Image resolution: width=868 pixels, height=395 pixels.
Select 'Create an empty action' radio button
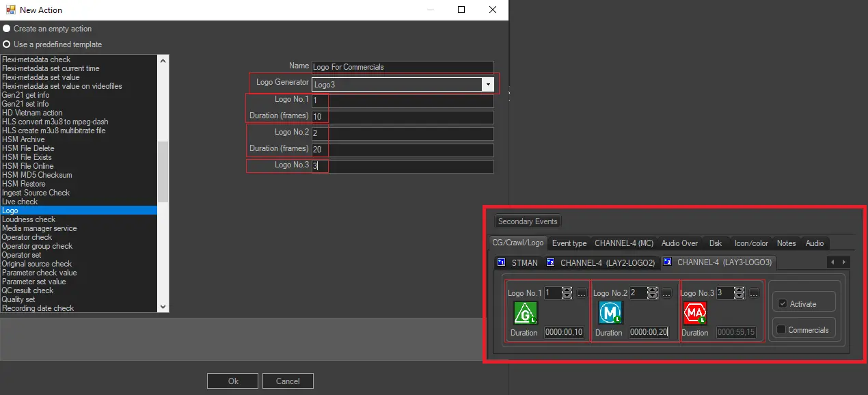7,29
